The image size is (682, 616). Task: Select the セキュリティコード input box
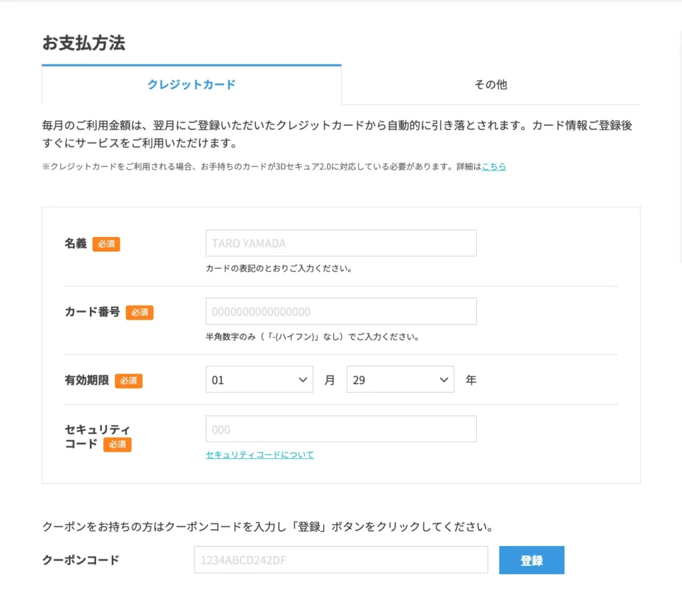pyautogui.click(x=340, y=430)
